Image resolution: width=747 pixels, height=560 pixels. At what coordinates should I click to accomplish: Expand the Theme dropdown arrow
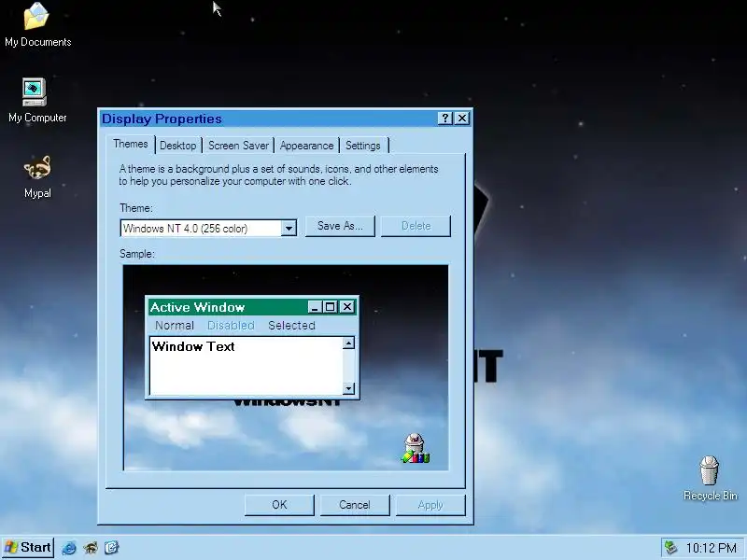289,228
